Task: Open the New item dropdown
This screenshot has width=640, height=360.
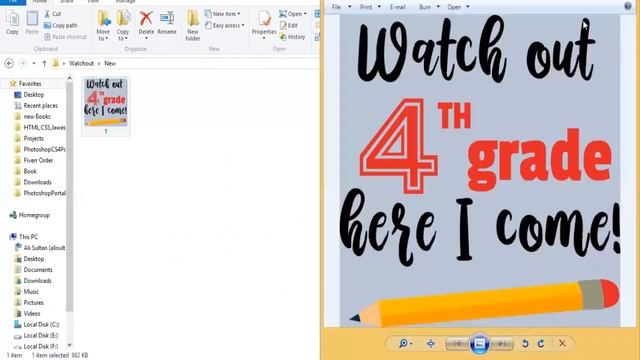Action: coord(222,14)
